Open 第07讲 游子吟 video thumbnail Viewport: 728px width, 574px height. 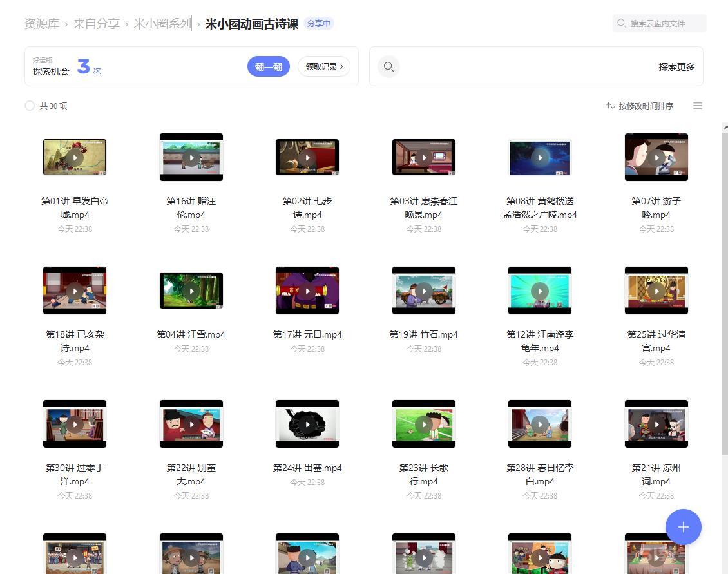[x=656, y=157]
